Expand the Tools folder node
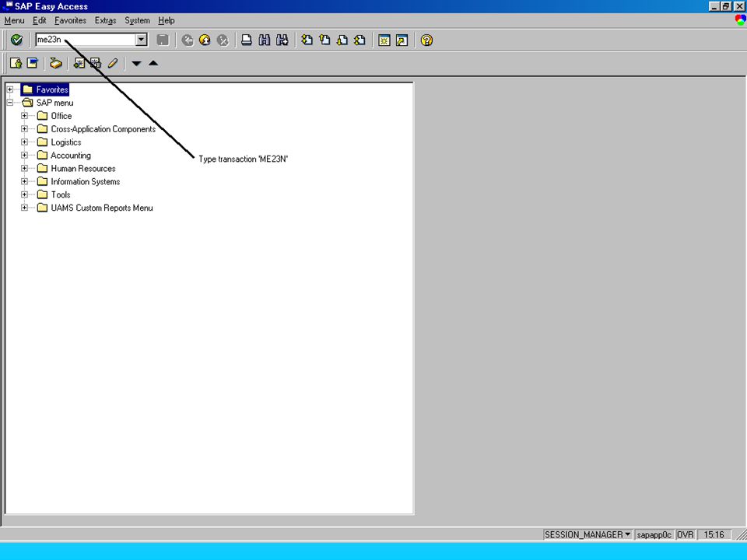747x560 pixels. point(24,194)
